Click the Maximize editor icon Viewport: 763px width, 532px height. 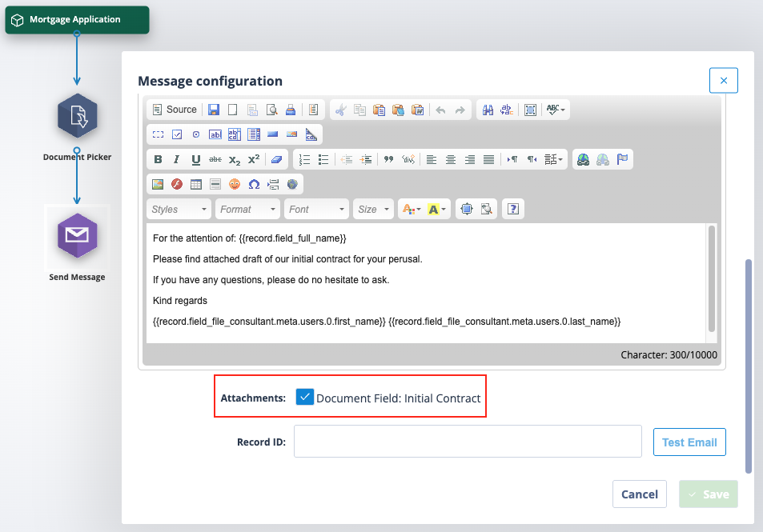pos(466,209)
